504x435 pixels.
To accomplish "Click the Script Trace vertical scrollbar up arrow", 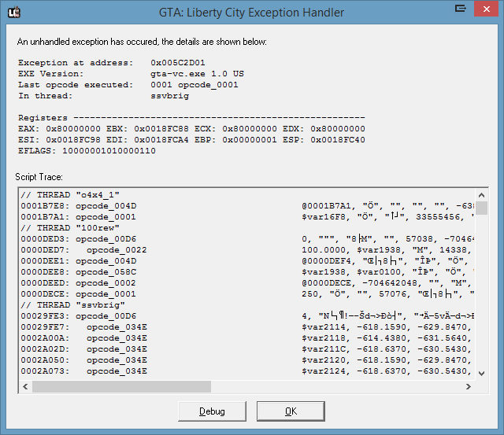I will click(x=480, y=194).
